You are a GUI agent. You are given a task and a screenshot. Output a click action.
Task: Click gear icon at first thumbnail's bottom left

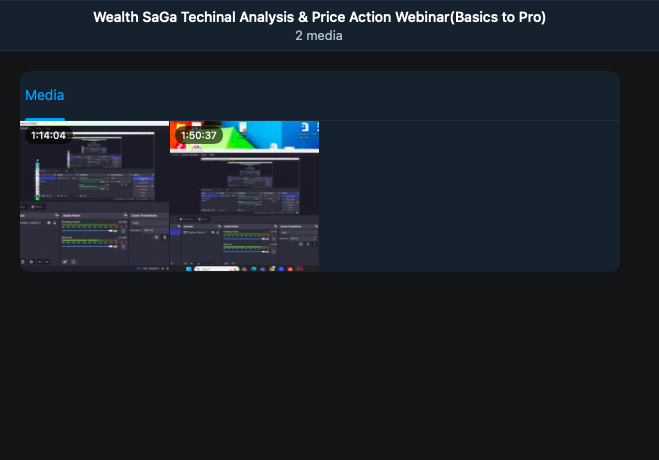pyautogui.click(x=31, y=262)
